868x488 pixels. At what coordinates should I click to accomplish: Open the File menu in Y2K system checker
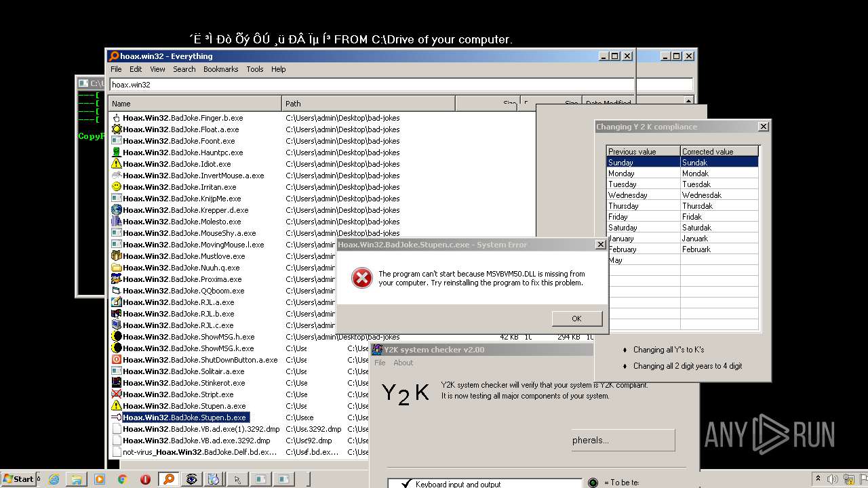[x=380, y=363]
